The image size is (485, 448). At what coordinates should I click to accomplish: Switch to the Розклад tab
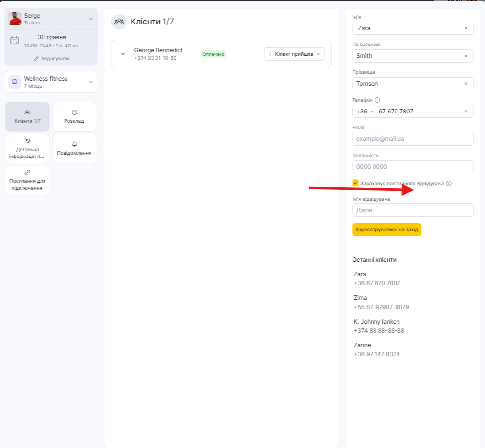(x=74, y=116)
